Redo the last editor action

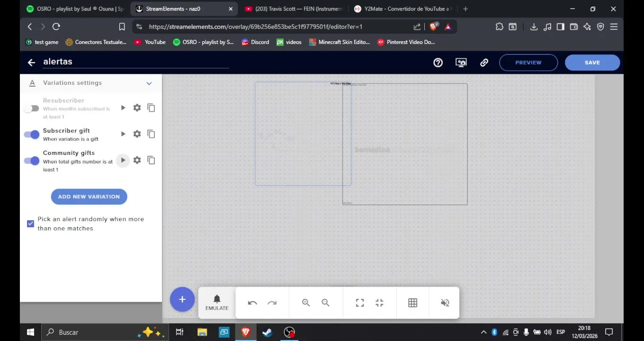coord(272,303)
